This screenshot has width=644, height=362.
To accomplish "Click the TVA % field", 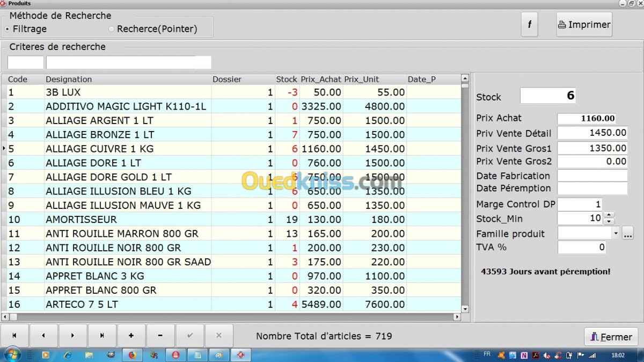I will pyautogui.click(x=582, y=247).
